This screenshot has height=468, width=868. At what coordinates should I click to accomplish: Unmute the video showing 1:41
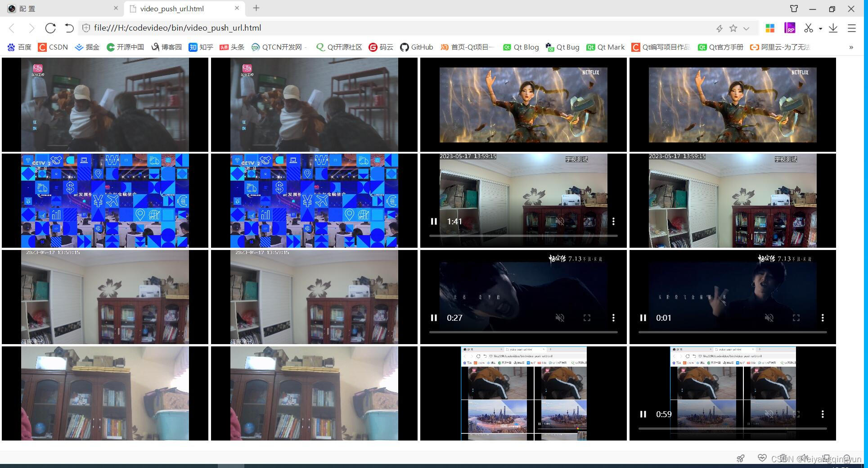(560, 221)
